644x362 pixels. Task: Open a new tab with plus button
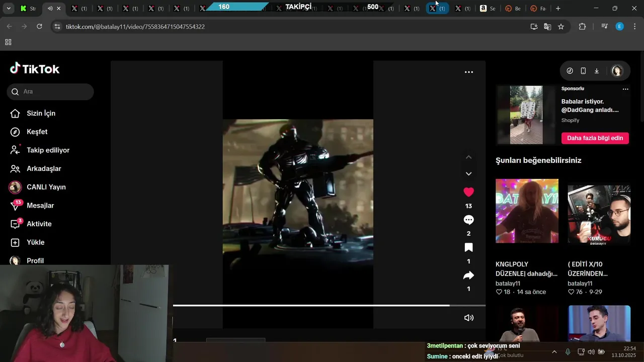(x=558, y=9)
